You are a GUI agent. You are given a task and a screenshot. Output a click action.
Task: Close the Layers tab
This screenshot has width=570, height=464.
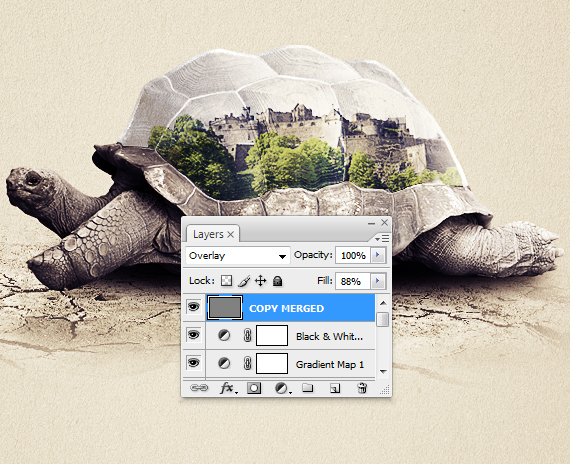pos(230,235)
